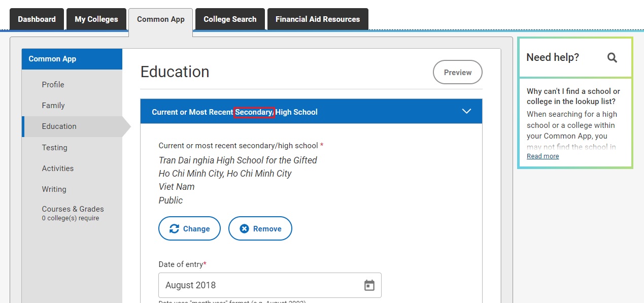Image resolution: width=644 pixels, height=303 pixels.
Task: Go to the College Search tab
Action: 230,19
